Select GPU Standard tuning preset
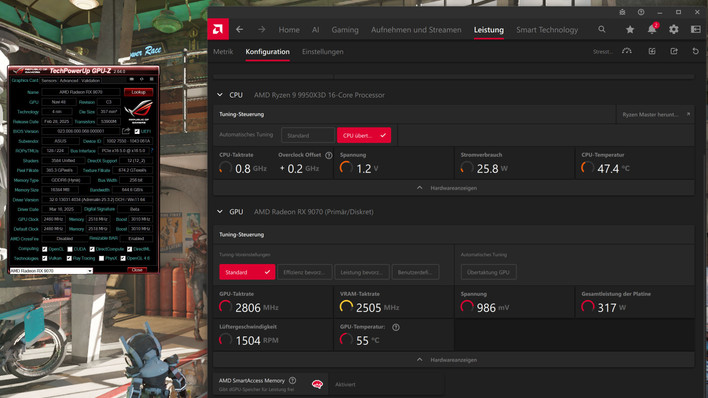 pyautogui.click(x=247, y=272)
